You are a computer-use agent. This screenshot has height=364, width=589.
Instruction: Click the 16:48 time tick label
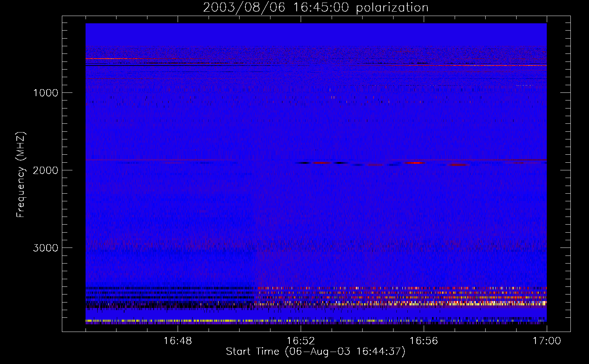click(x=178, y=341)
